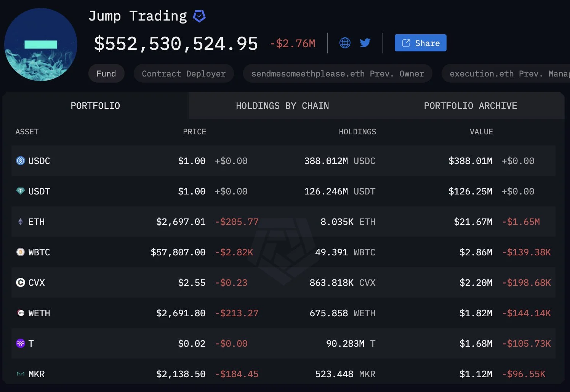The height and width of the screenshot is (392, 570).
Task: Click the Fund tag
Action: coord(106,73)
